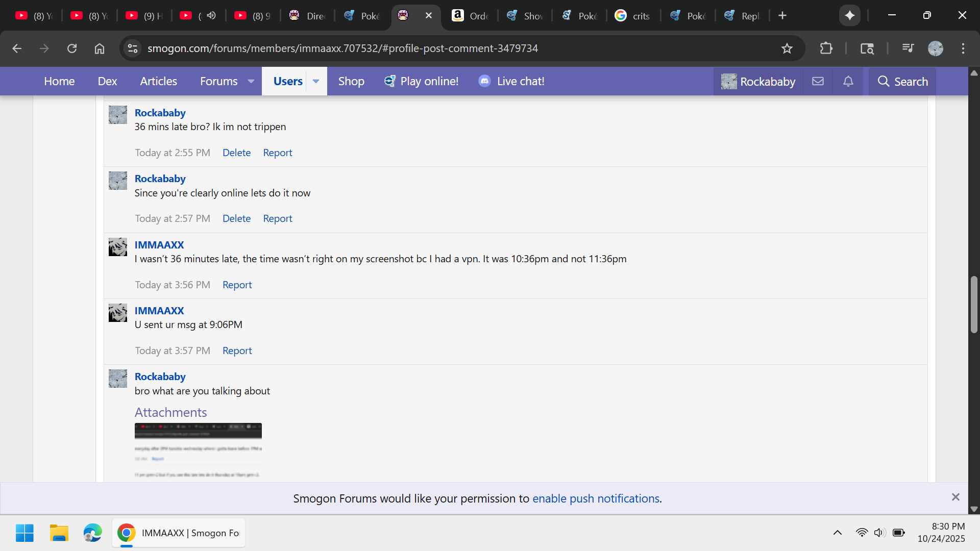Bookmark page with the star icon
Screen dimensions: 980x551
(787, 48)
